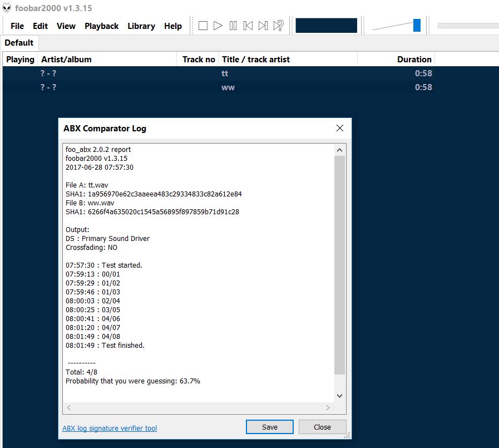Sort by Artist/album column header
This screenshot has width=499, height=448.
[107, 60]
